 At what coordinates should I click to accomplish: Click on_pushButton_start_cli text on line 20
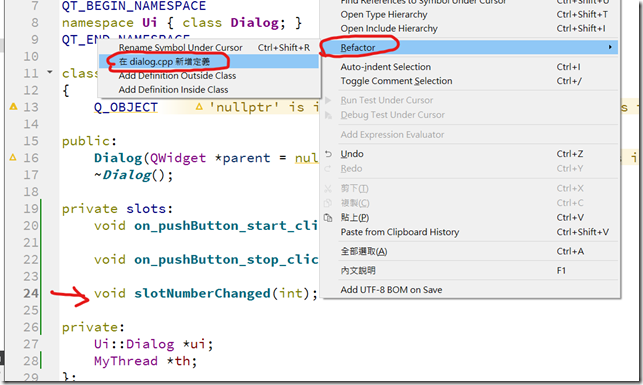coord(226,226)
